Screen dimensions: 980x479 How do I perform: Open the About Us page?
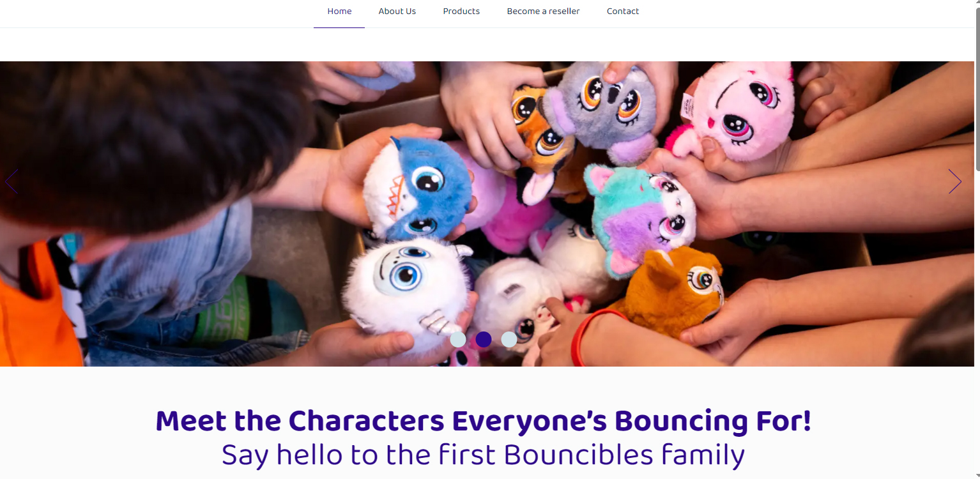[x=397, y=11]
